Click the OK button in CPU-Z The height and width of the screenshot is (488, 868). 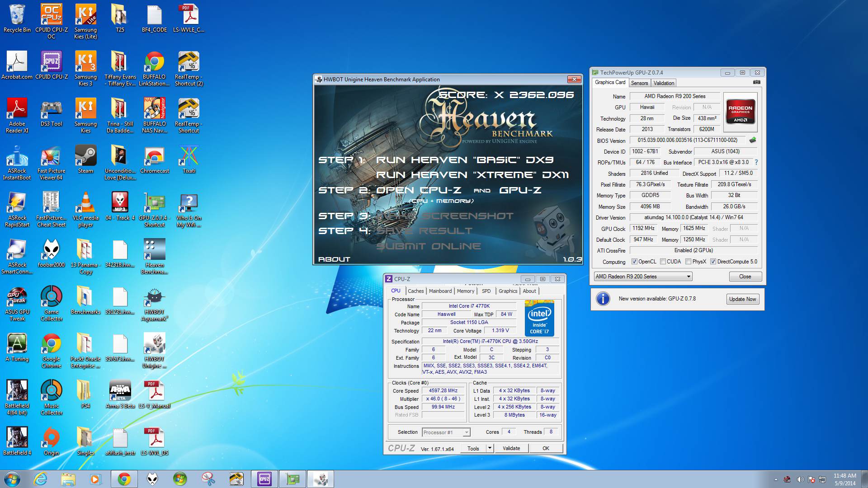point(546,448)
